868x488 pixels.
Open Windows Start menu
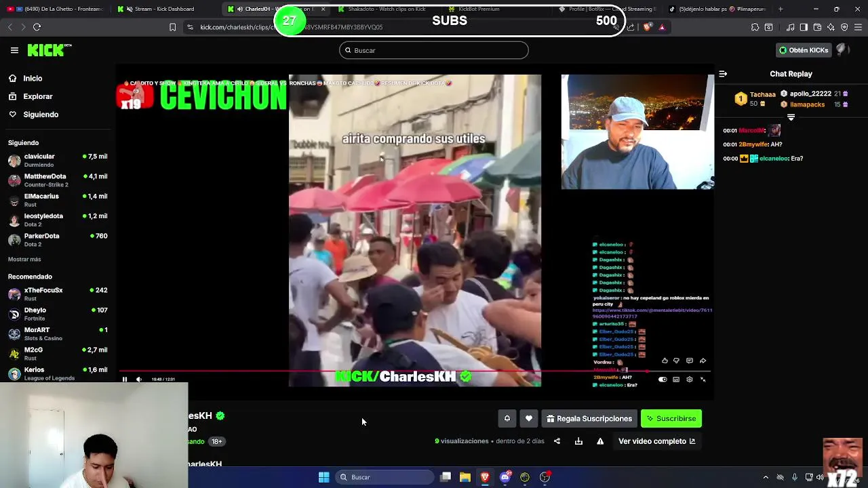324,477
